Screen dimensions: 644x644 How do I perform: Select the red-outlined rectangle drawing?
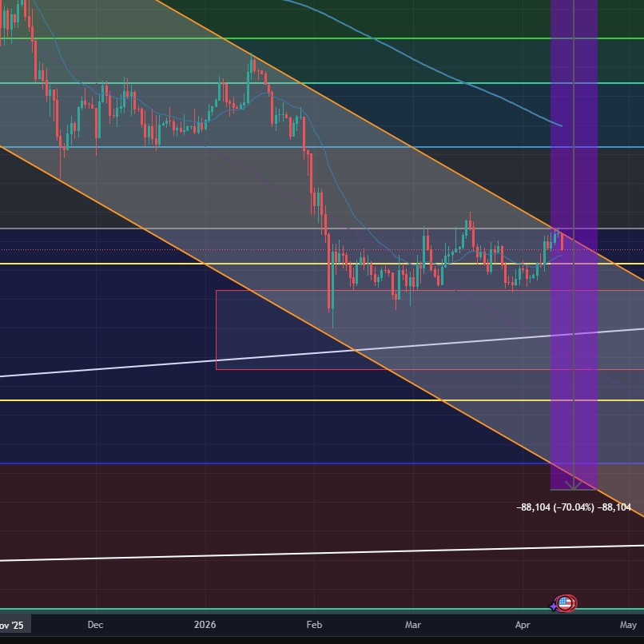pyautogui.click(x=430, y=330)
